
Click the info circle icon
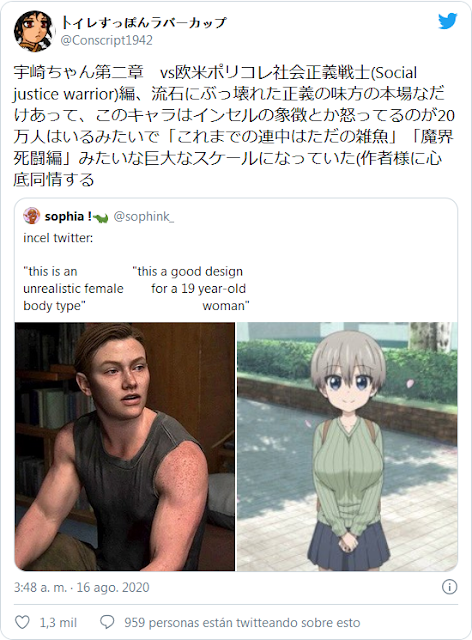(x=450, y=587)
